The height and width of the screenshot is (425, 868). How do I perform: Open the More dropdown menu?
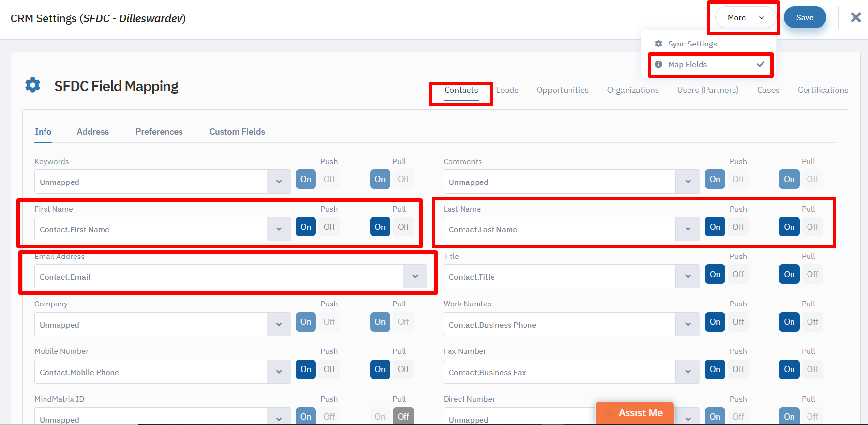[x=745, y=18]
